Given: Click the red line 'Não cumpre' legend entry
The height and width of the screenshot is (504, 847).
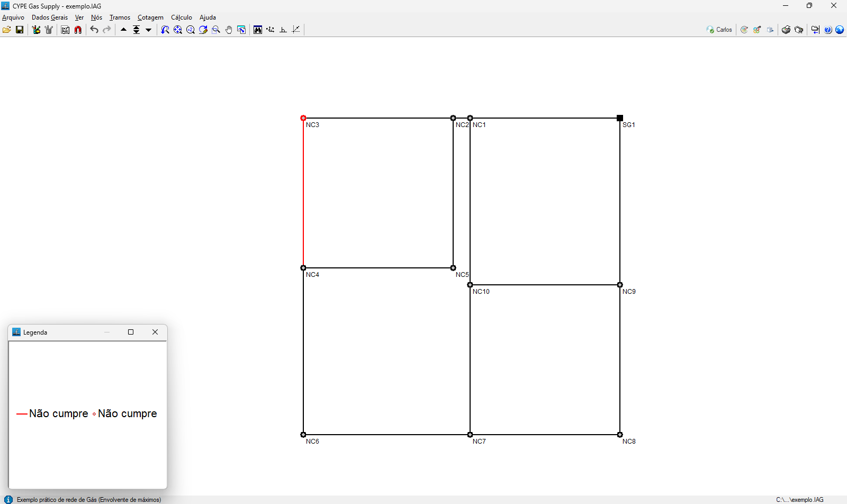Looking at the screenshot, I should coord(52,413).
